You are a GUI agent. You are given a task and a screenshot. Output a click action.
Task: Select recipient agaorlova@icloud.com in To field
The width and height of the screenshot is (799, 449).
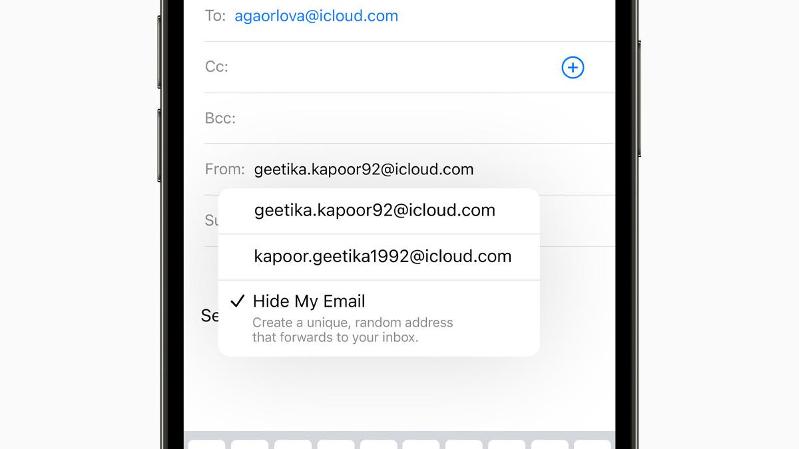(x=316, y=16)
